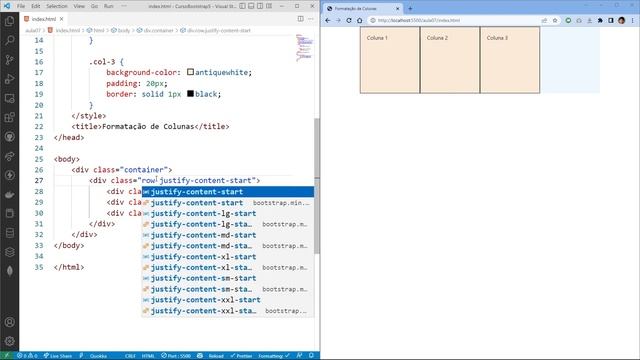The height and width of the screenshot is (360, 640).
Task: Bookmark this page with star icon
Action: point(555,20)
